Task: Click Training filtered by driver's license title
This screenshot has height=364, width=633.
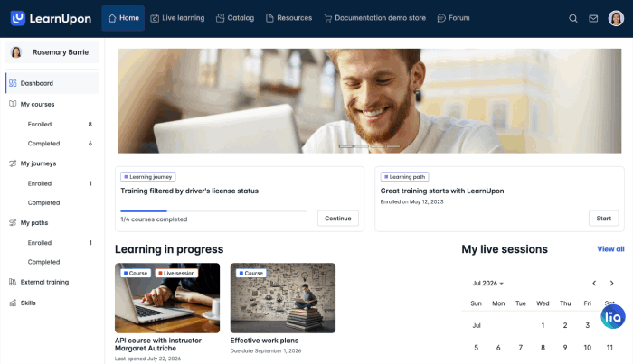Action: click(189, 191)
